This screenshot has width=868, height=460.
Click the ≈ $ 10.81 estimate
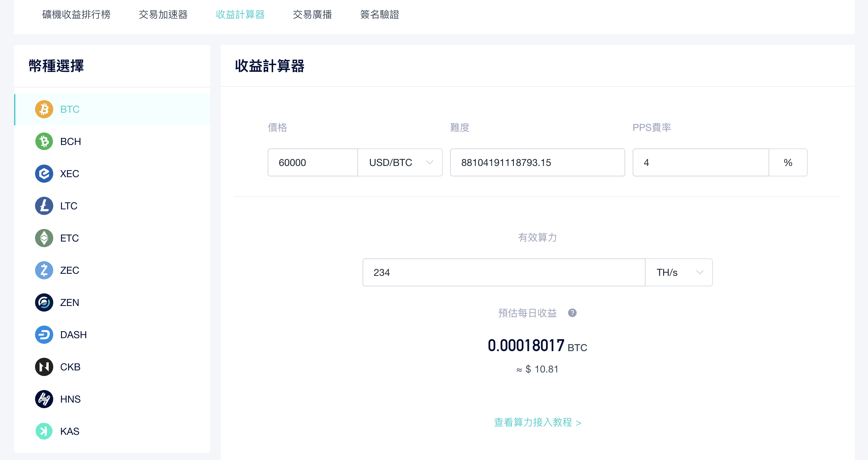point(538,369)
